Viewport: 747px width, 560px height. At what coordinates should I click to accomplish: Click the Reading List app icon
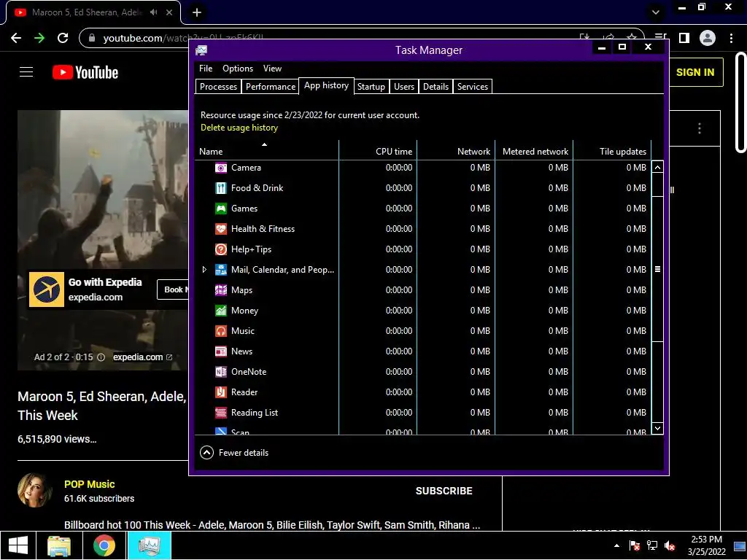[221, 413]
